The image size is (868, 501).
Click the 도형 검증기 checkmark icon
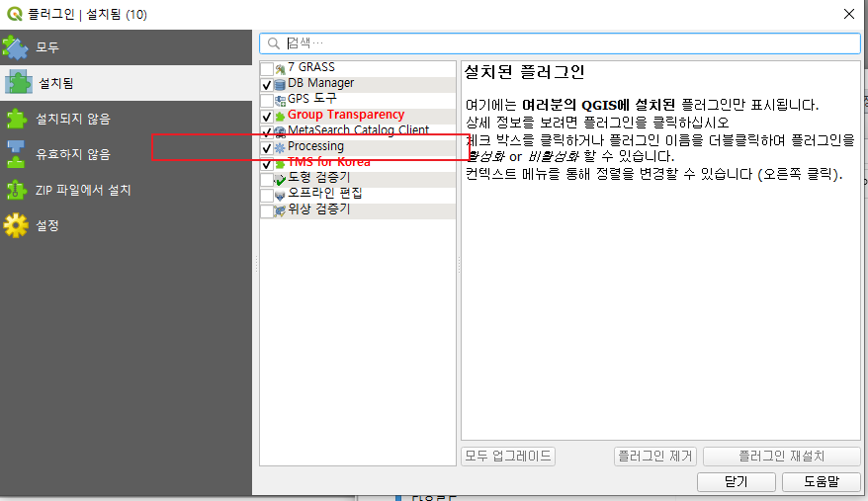click(x=280, y=180)
